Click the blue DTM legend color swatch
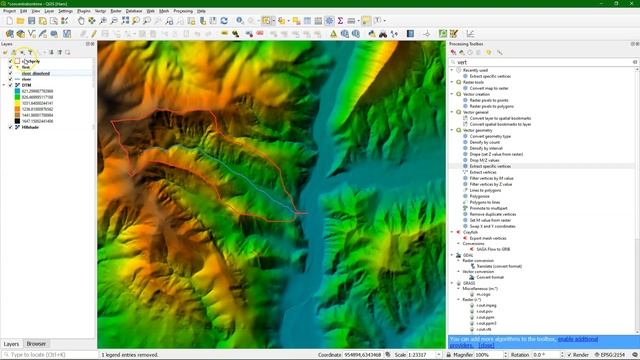 point(17,91)
